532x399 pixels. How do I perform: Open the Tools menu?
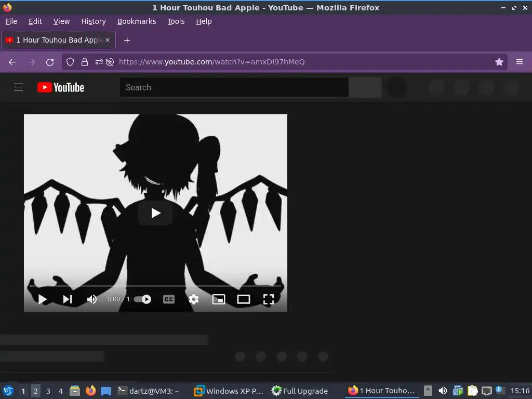pyautogui.click(x=176, y=21)
